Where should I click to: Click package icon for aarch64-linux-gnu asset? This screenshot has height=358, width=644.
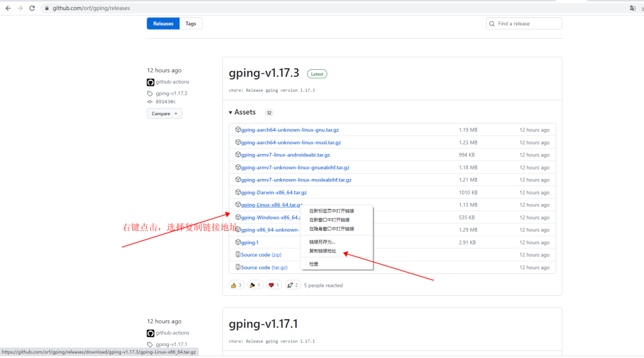pos(238,129)
